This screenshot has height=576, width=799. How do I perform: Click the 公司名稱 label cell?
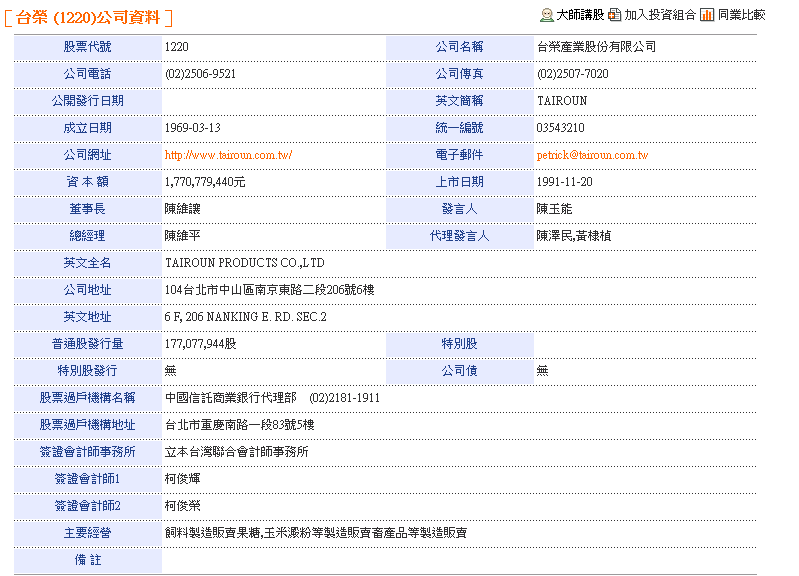click(x=460, y=47)
